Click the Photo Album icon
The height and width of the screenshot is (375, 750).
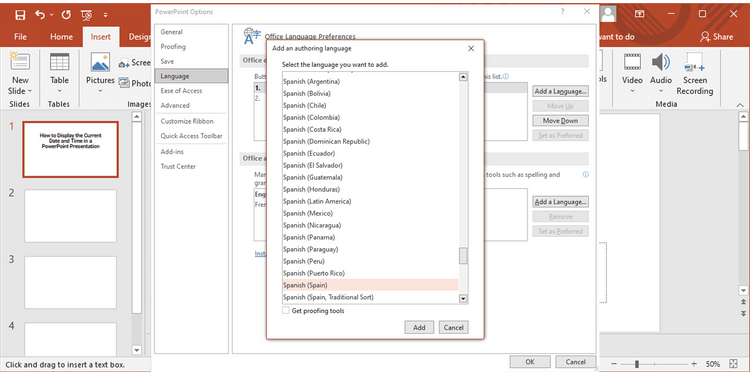[x=124, y=83]
